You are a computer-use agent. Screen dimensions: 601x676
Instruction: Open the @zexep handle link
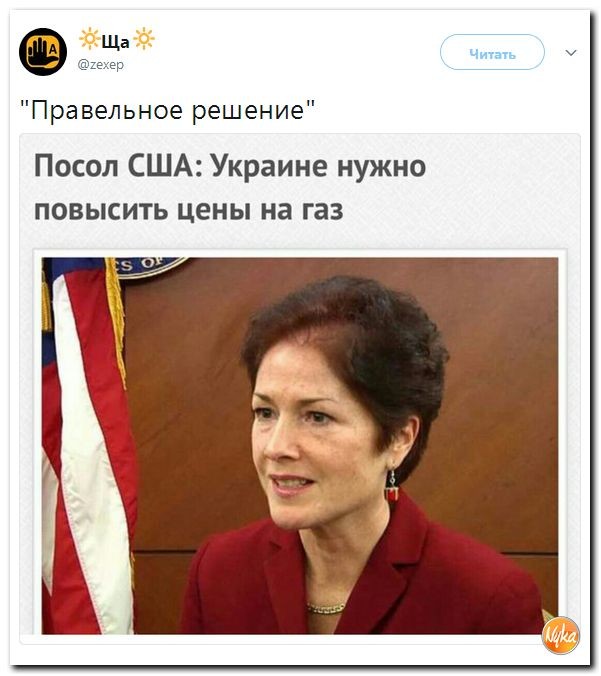pos(100,65)
